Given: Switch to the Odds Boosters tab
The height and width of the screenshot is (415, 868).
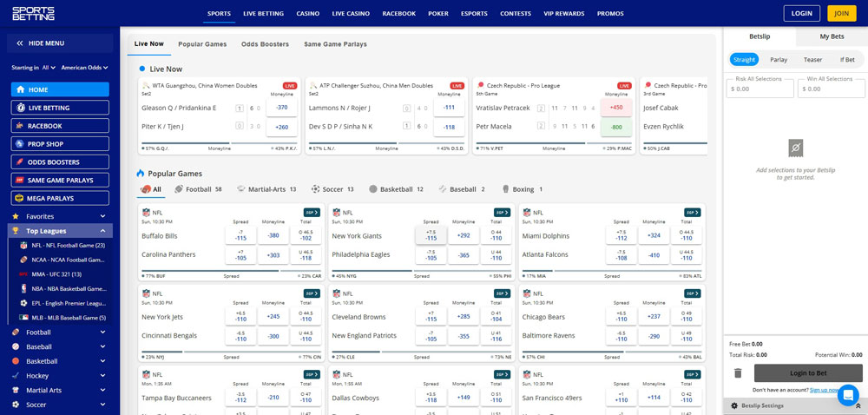Looking at the screenshot, I should (x=265, y=44).
